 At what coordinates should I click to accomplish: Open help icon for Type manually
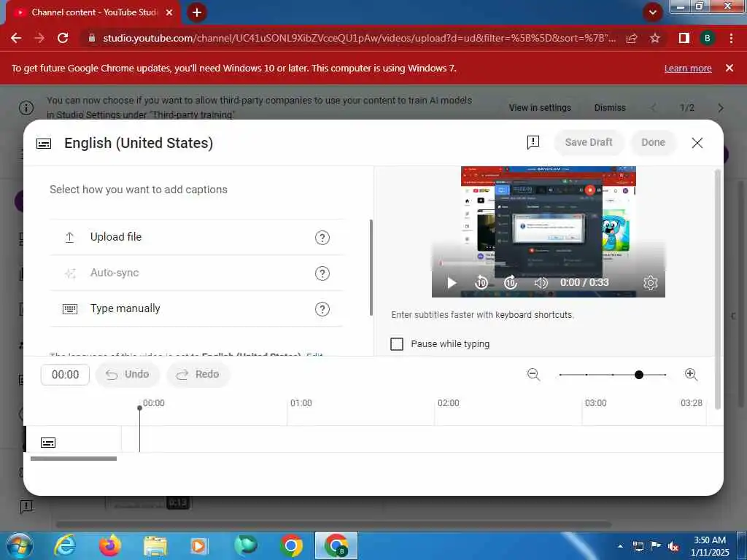click(322, 308)
